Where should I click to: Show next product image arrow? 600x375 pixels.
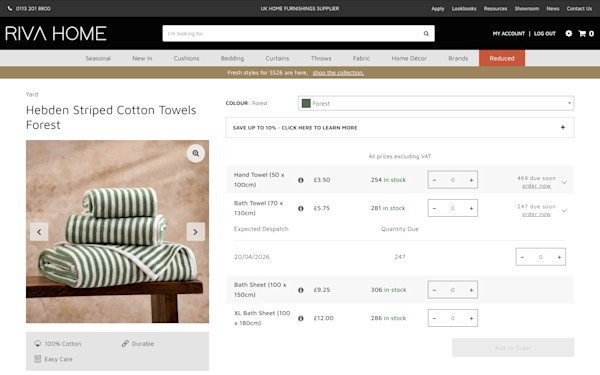196,232
